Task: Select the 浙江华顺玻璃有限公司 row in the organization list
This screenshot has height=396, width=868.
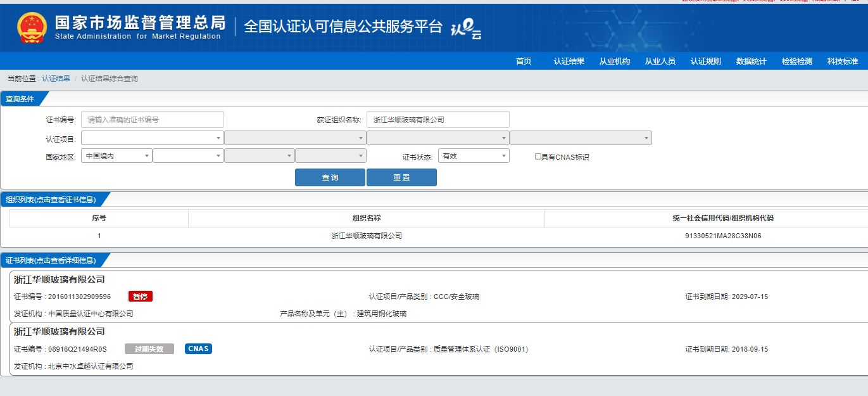Action: [367, 236]
